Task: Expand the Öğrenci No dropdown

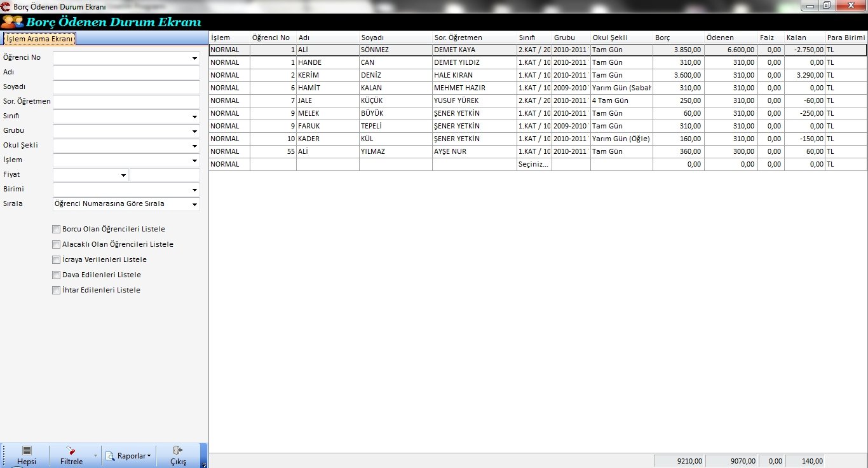Action: point(194,59)
